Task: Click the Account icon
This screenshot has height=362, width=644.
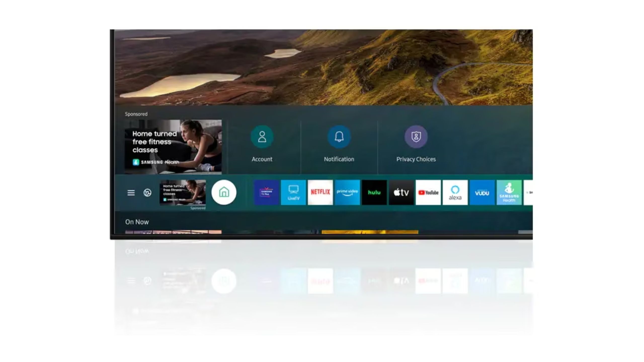Action: point(261,136)
